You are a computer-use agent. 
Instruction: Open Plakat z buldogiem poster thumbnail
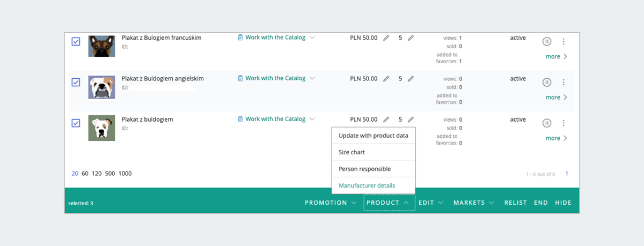pyautogui.click(x=101, y=129)
